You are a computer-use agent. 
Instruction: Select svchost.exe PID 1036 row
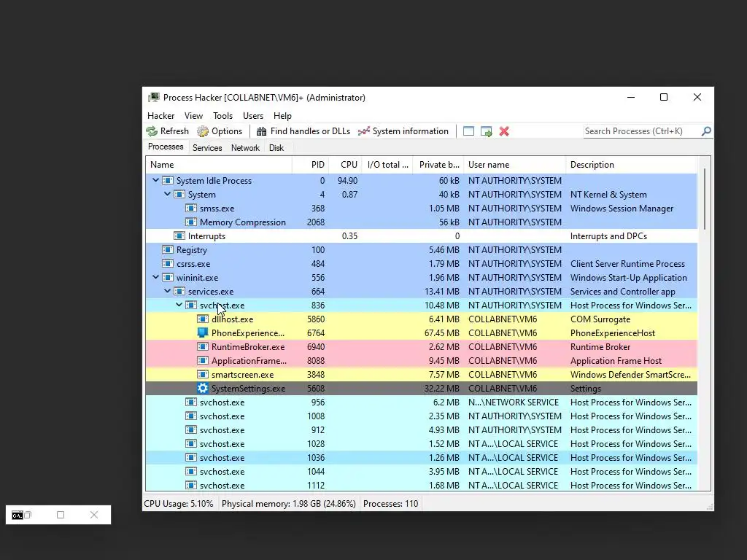[422, 458]
